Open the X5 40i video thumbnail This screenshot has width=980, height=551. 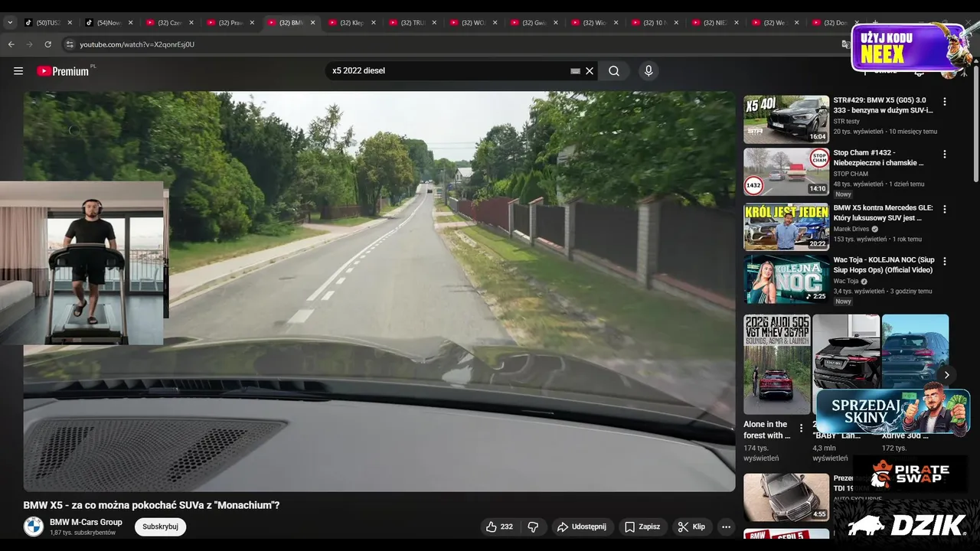click(x=786, y=119)
